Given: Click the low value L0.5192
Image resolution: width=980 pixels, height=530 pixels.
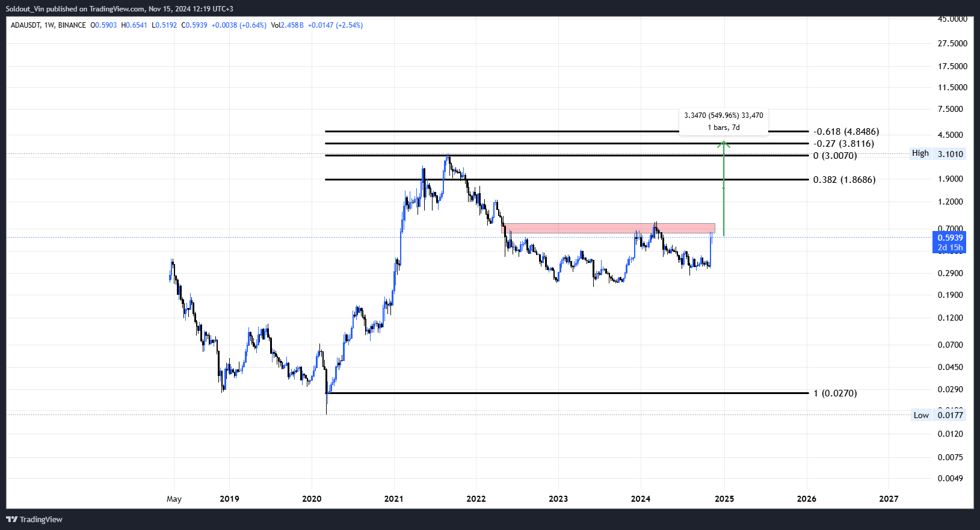Looking at the screenshot, I should (164, 25).
